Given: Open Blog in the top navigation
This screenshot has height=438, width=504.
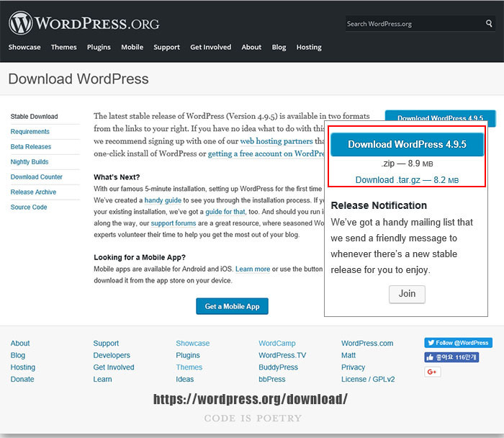Looking at the screenshot, I should click(x=279, y=47).
